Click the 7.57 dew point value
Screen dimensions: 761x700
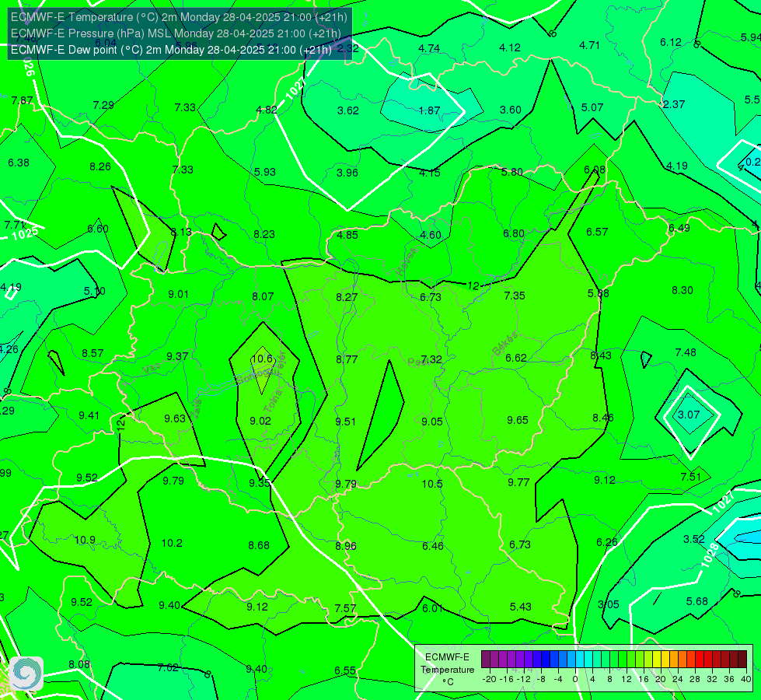coord(345,608)
